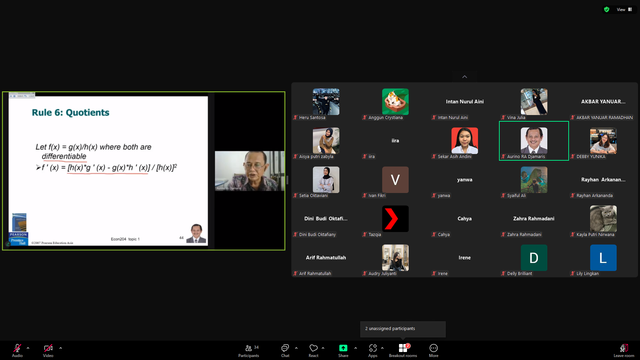Click the Cahya tile name
The height and width of the screenshot is (360, 640).
point(464,219)
